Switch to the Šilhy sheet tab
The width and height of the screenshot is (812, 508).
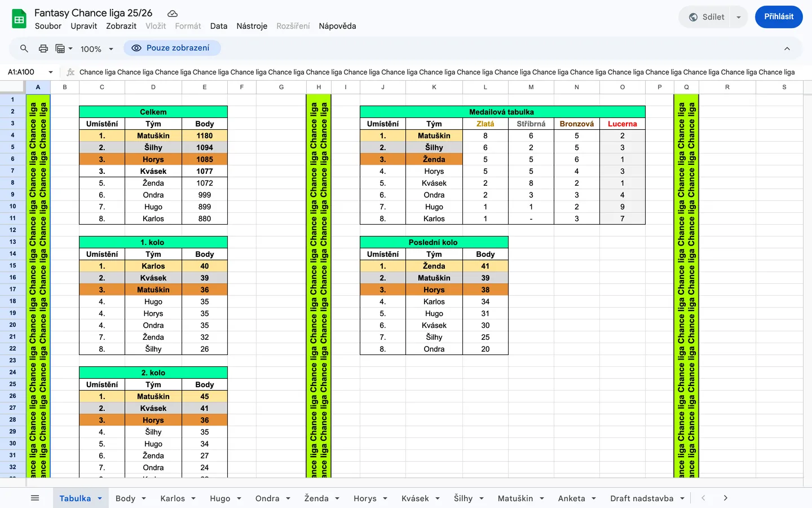[463, 498]
